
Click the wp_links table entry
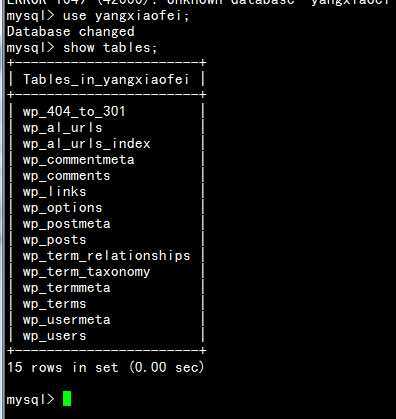tap(54, 192)
